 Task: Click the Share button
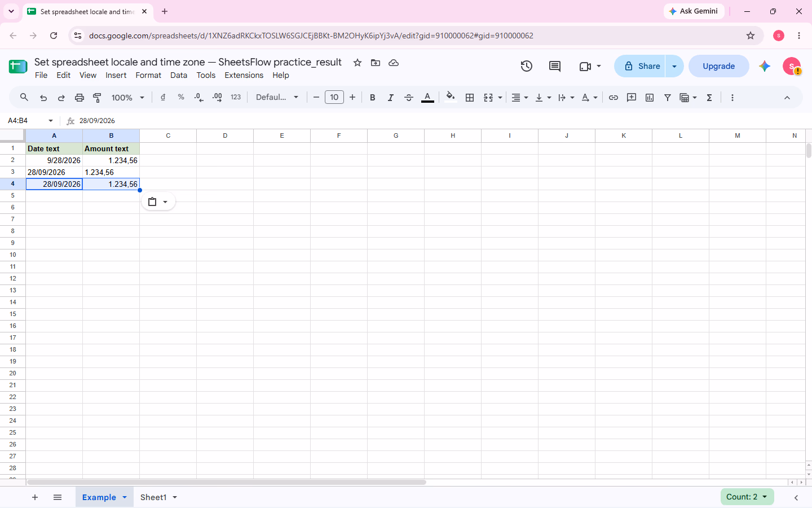pos(640,66)
